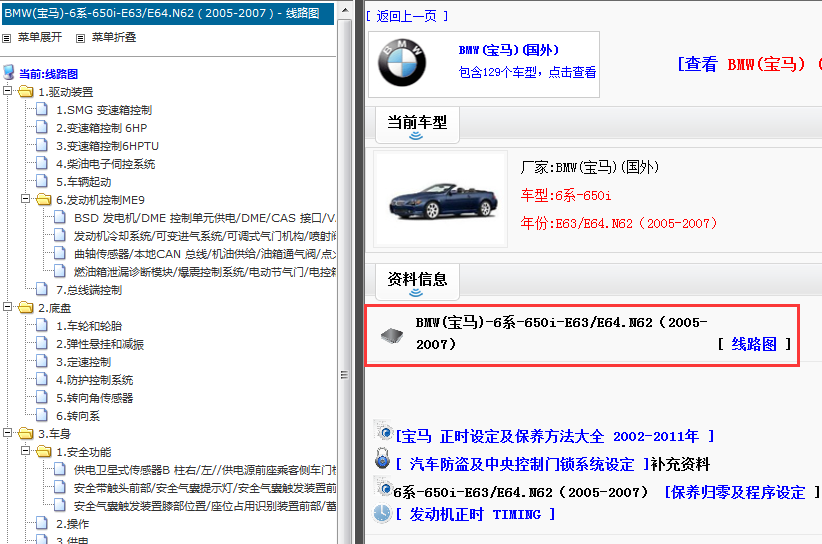This screenshot has height=544, width=822.
Task: Click 包含129个车型，点击查看 link
Action: [x=527, y=72]
